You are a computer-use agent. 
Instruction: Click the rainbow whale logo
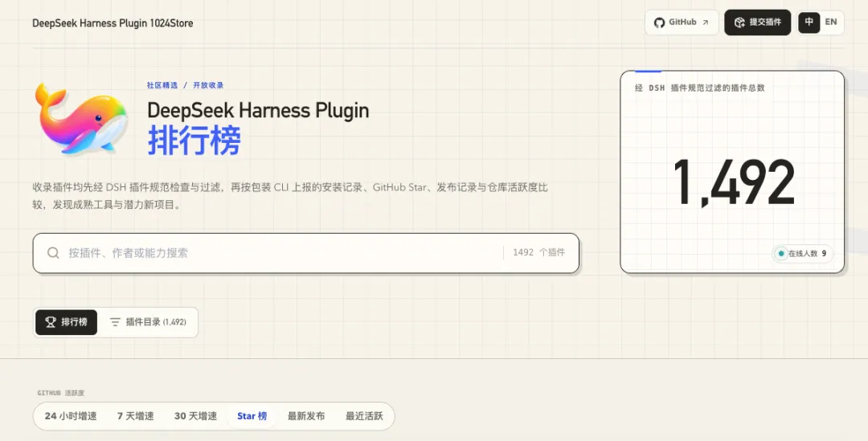(x=81, y=118)
